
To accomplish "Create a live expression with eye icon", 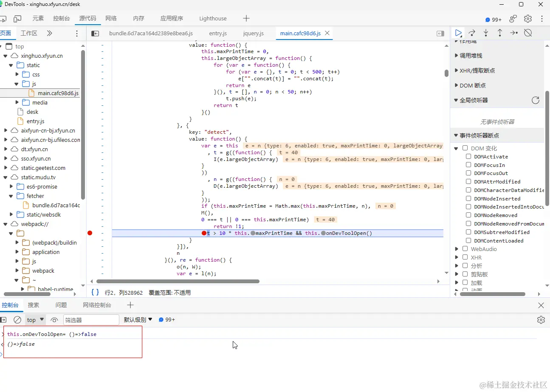I will [x=54, y=319].
